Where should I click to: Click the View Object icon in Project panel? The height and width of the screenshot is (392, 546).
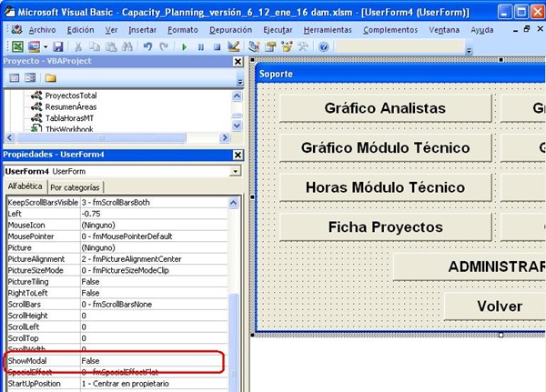(30, 77)
